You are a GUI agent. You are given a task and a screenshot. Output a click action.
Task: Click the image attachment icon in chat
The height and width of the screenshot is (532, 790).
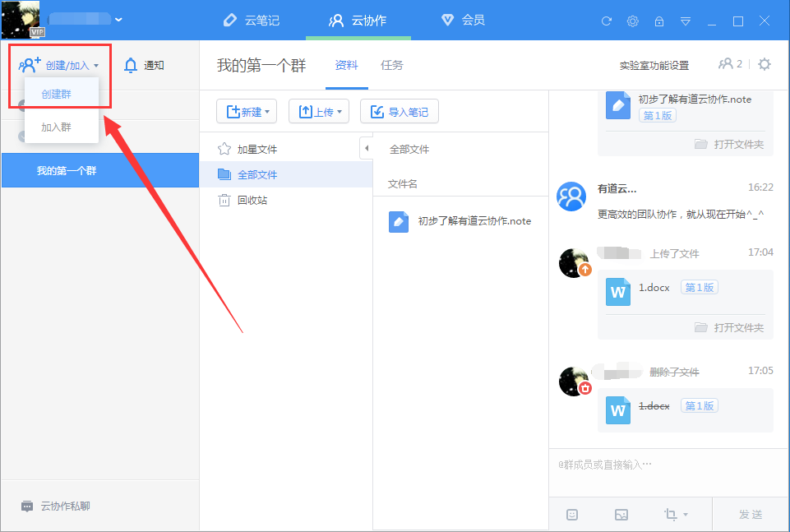pyautogui.click(x=621, y=514)
